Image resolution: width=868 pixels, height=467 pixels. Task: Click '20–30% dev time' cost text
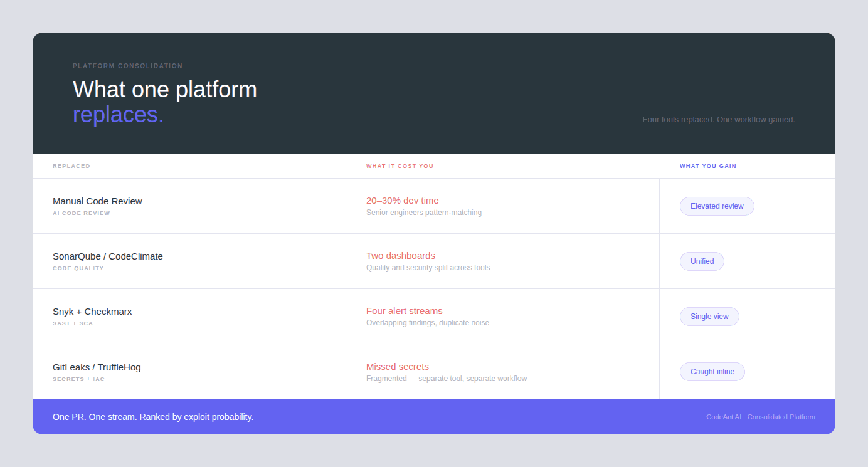[403, 201]
